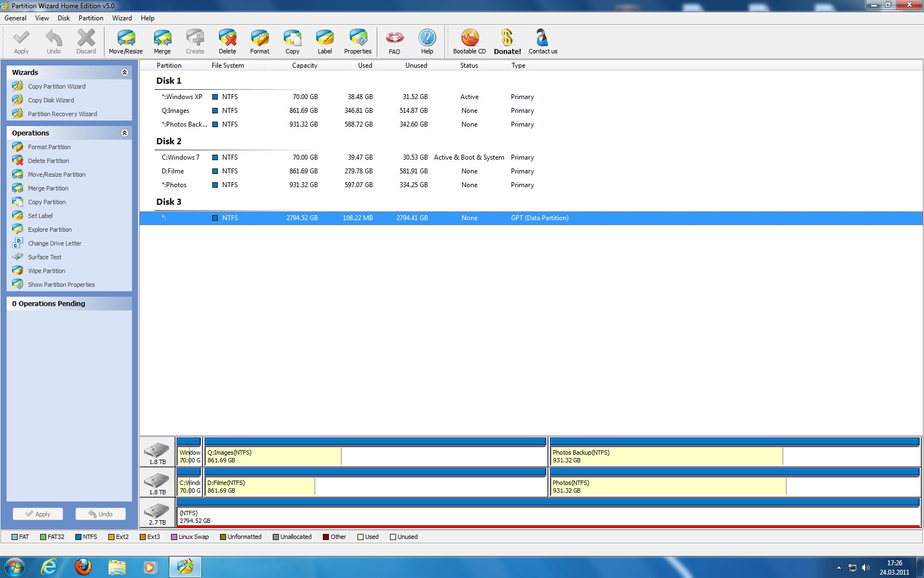
Task: Choose Move/Resize Partition in Operations panel
Action: pos(57,175)
